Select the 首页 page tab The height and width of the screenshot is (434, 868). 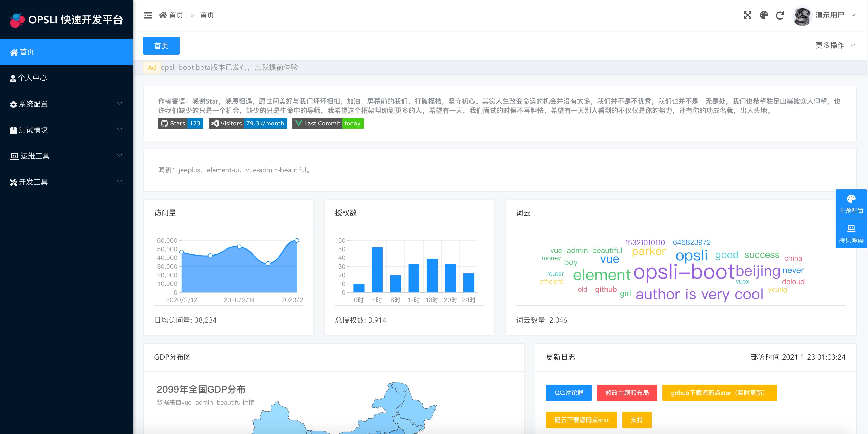click(161, 46)
